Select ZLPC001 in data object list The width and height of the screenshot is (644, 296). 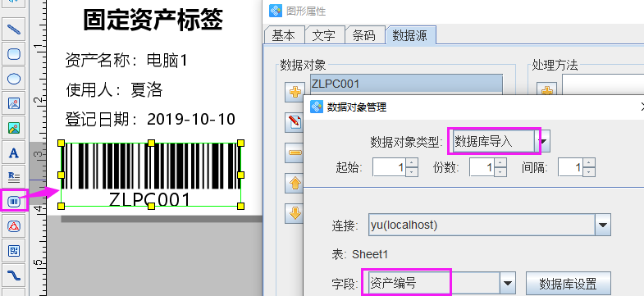tap(406, 84)
